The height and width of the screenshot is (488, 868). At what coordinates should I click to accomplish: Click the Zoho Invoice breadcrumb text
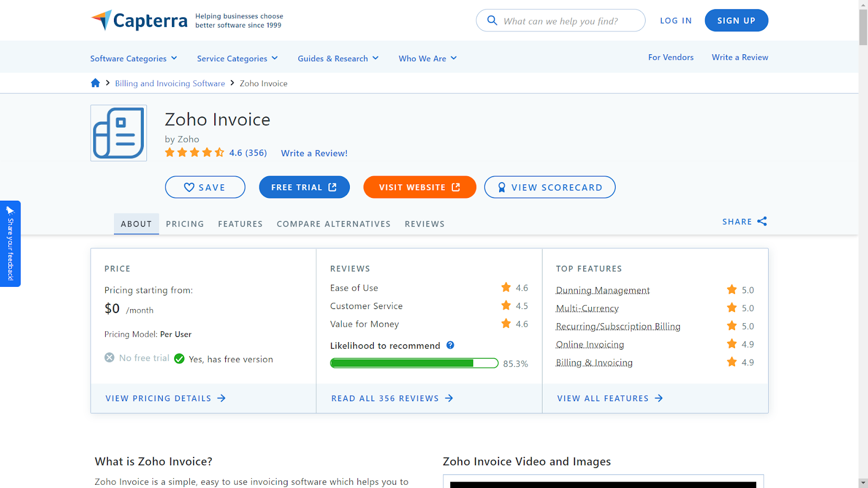click(x=264, y=84)
